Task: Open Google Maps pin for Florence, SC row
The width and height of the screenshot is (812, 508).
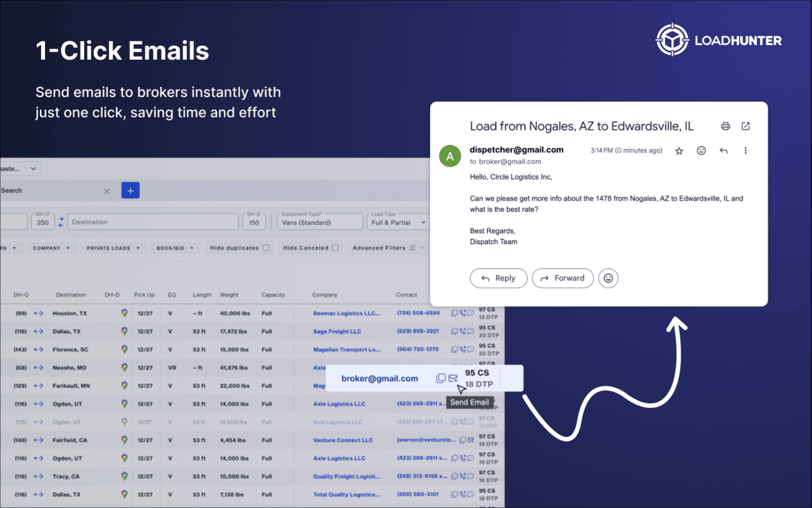Action: 124,349
